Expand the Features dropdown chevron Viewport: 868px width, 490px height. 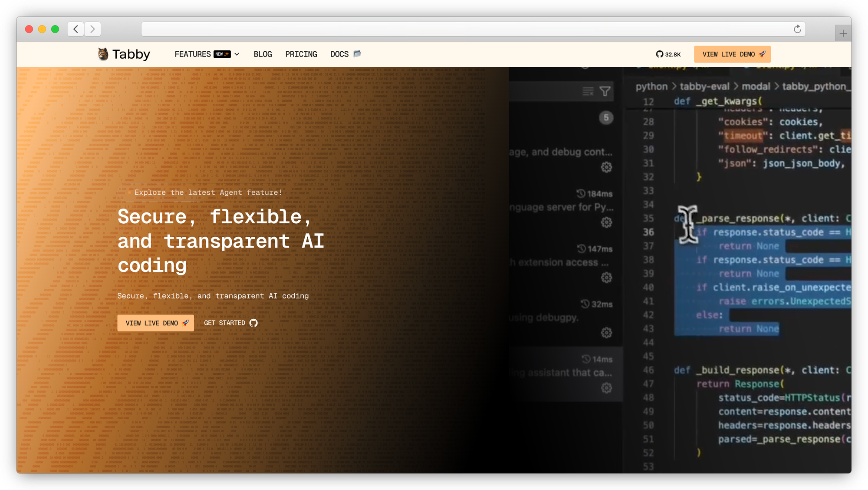pyautogui.click(x=237, y=54)
